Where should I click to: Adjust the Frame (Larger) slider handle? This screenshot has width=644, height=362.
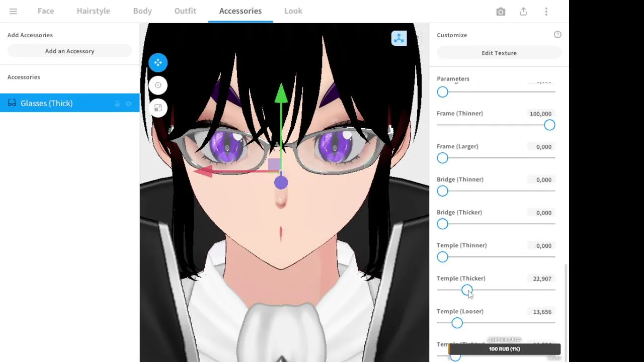pyautogui.click(x=442, y=158)
